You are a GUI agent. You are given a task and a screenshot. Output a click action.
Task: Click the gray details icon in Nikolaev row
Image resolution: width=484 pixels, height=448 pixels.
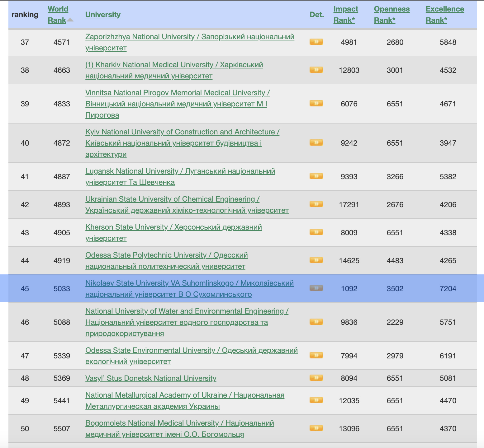pos(316,288)
